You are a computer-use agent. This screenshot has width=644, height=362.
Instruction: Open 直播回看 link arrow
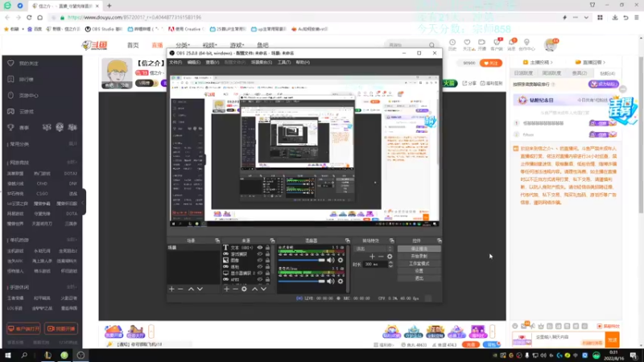pos(605,63)
